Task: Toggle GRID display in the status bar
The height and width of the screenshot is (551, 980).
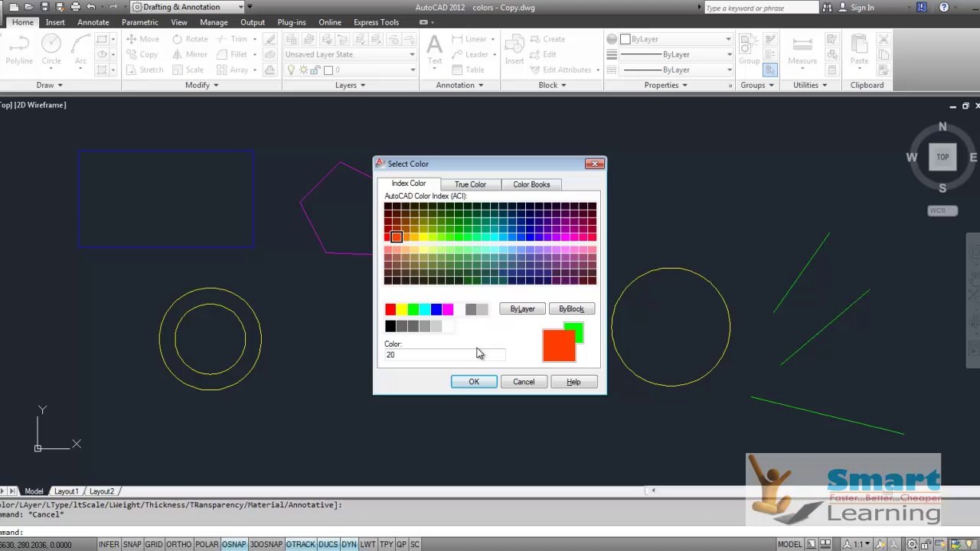Action: pyautogui.click(x=154, y=544)
